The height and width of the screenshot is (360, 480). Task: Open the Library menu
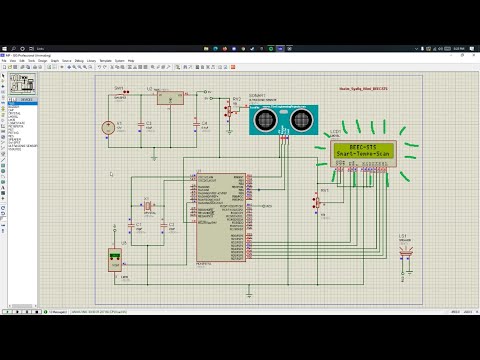click(91, 61)
